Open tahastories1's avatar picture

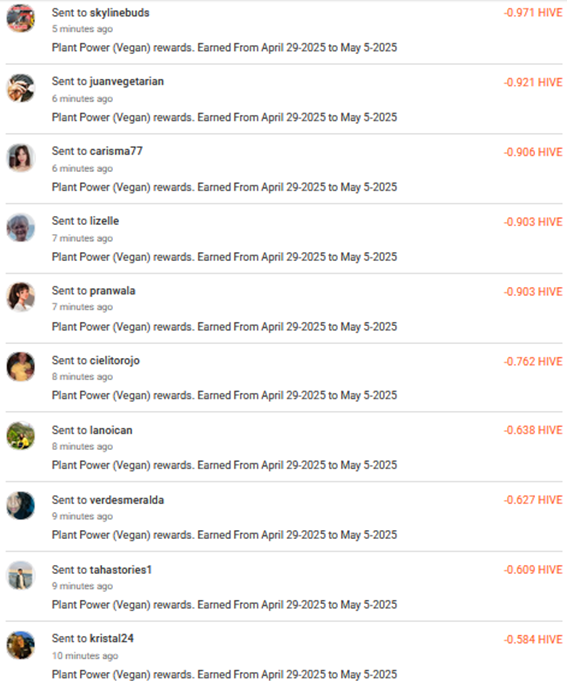tap(21, 576)
